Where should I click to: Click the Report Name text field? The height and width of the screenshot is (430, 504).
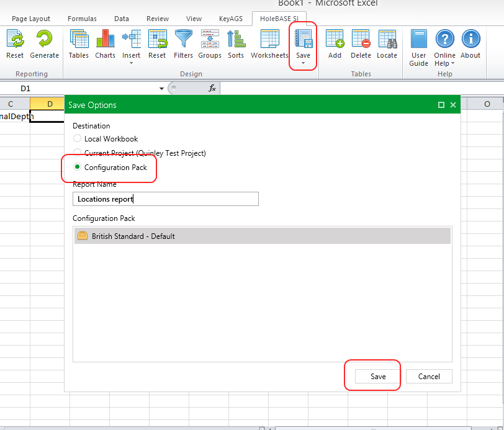[166, 199]
